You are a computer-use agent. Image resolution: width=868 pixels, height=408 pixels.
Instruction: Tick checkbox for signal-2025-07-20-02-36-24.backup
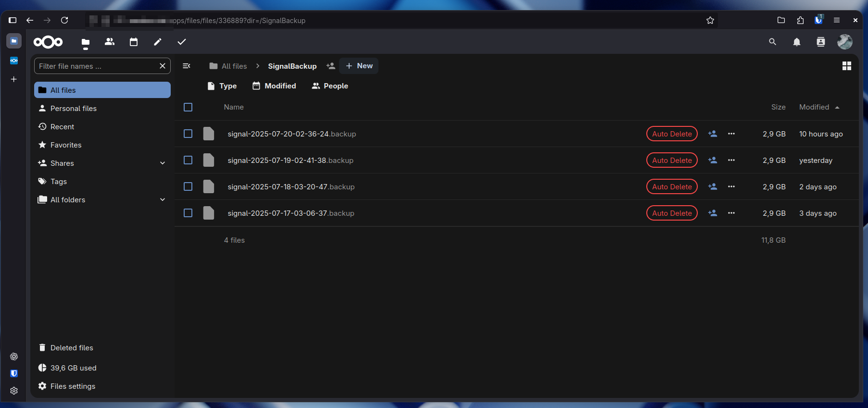188,134
